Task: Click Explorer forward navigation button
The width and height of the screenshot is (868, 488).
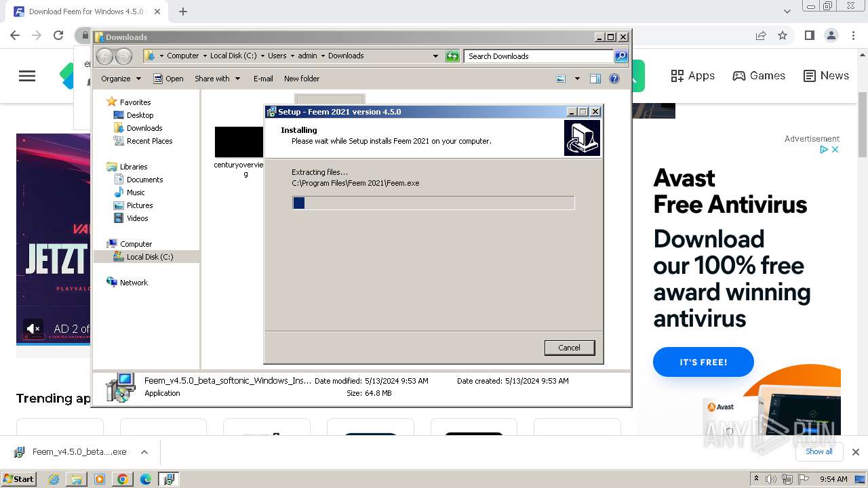Action: [123, 56]
